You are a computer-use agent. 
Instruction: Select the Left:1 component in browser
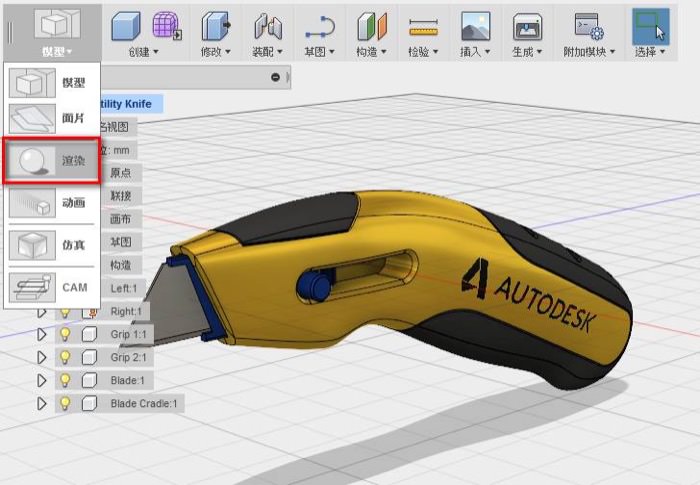124,288
